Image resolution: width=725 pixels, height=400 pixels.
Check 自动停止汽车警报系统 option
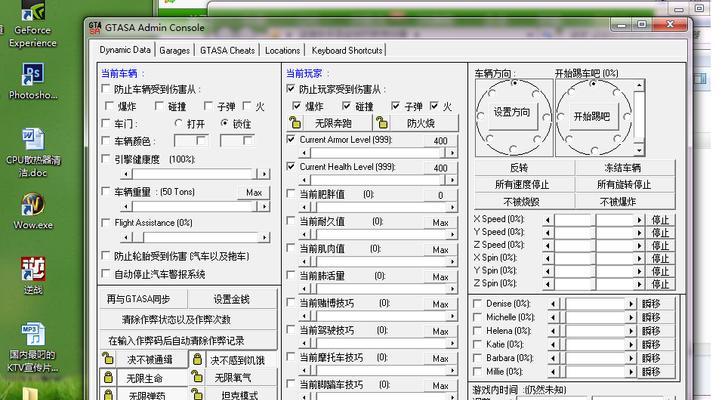pyautogui.click(x=106, y=274)
